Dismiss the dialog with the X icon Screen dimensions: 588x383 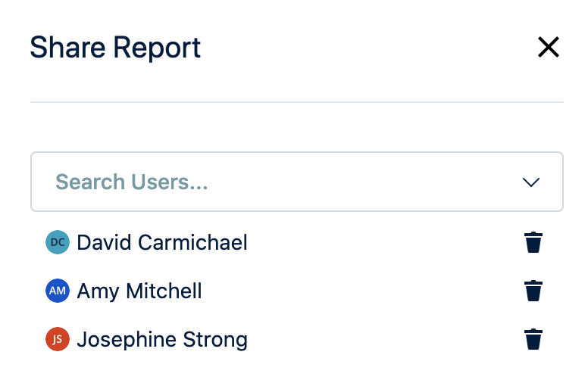548,48
